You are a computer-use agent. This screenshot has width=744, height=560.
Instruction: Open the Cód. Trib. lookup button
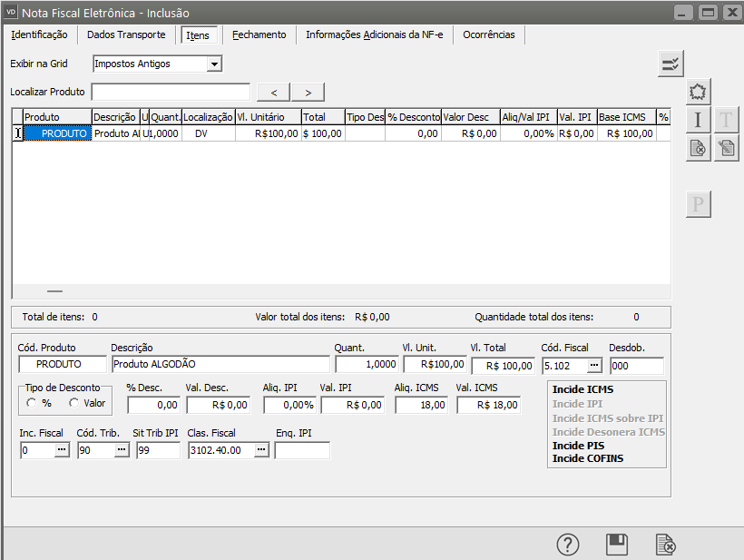point(122,449)
